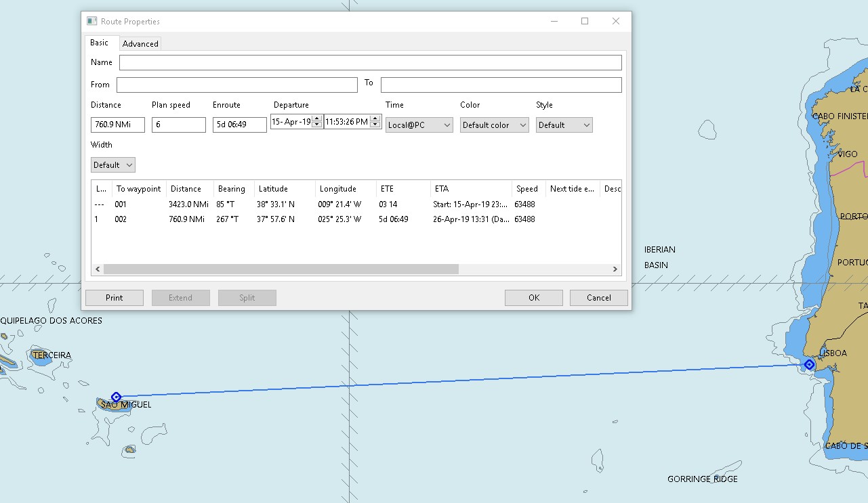
Task: Switch to the Advanced tab
Action: click(x=140, y=44)
